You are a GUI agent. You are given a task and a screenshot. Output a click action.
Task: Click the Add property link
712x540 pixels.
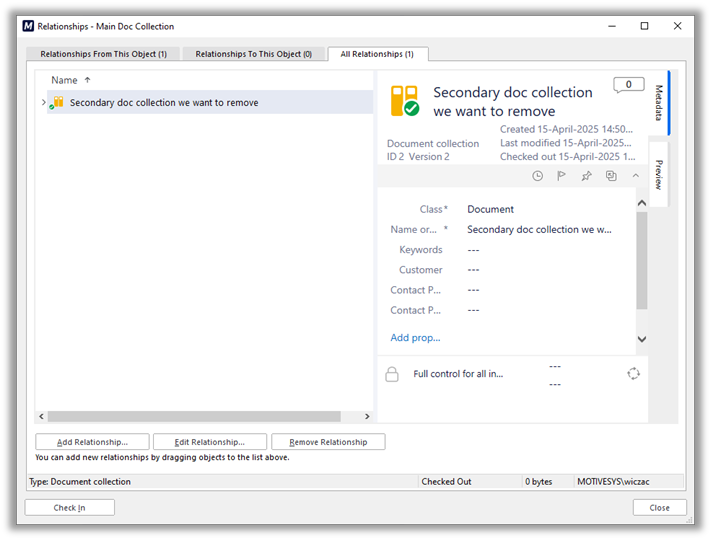click(x=415, y=338)
